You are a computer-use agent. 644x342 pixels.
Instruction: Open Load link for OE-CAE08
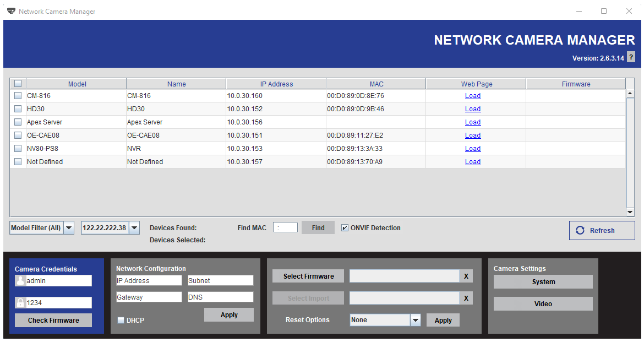point(473,135)
